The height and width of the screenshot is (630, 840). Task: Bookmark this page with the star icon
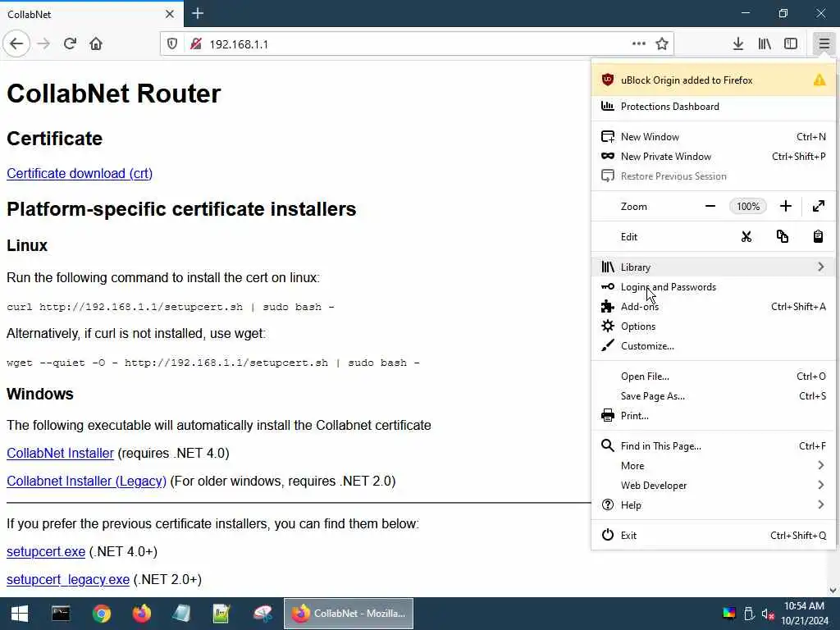[x=662, y=44]
